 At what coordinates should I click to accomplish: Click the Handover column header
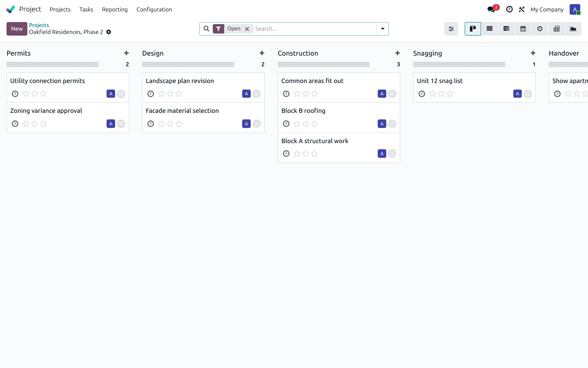point(564,53)
